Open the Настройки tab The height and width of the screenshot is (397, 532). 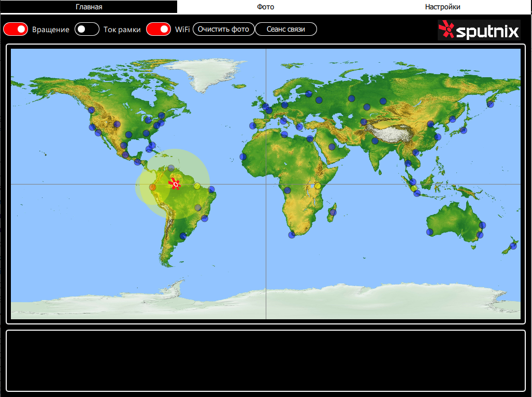click(x=443, y=7)
